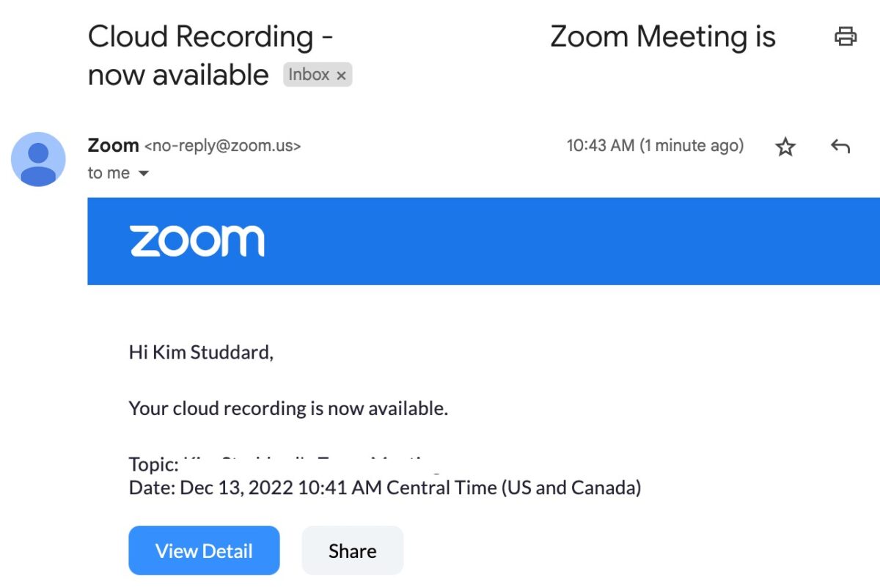Screen dimensions: 880x588
Task: Click the sender name "Zoom"
Action: [x=113, y=145]
